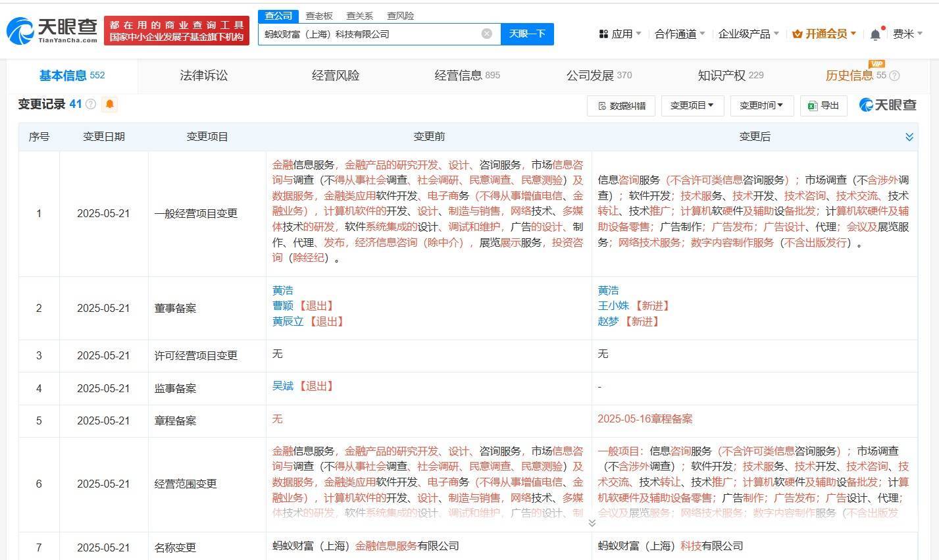Screen dimensions: 939x560
Task: Switch to the 查关系 search tab
Action: [x=360, y=16]
